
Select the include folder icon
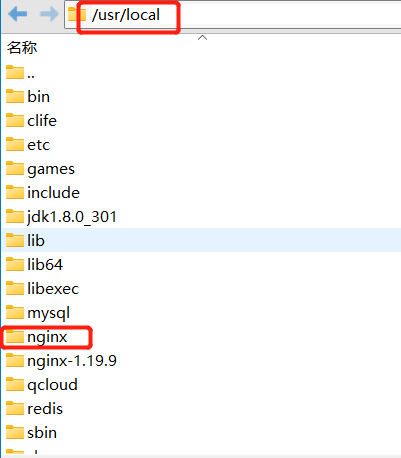pos(15,192)
